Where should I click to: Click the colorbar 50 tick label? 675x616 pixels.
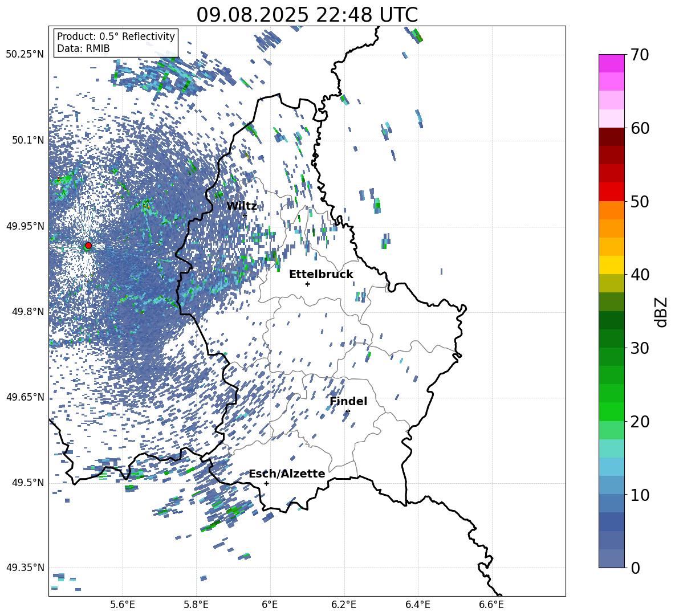click(640, 201)
